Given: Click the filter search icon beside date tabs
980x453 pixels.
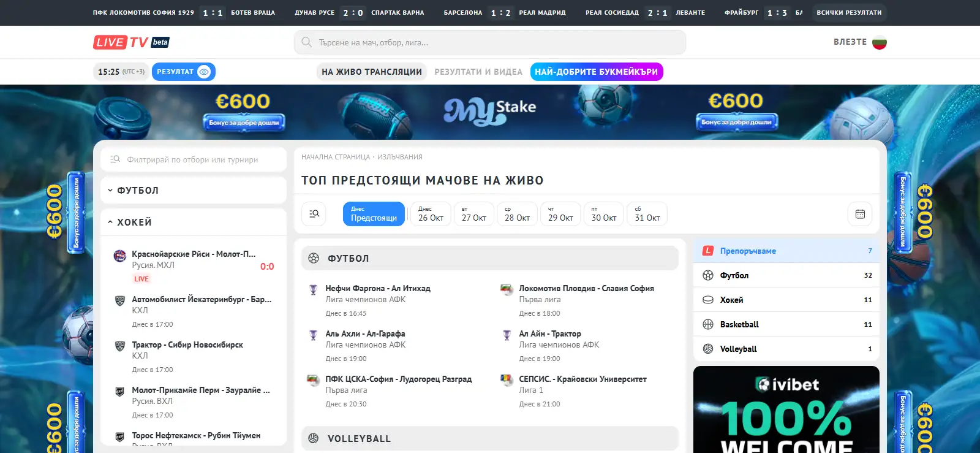Looking at the screenshot, I should 314,214.
